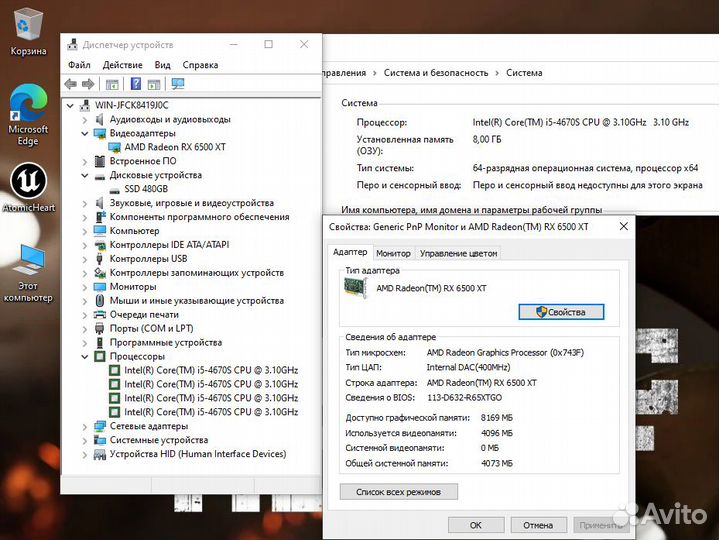
Task: Click the BIOS value '113-D632-R65XTGO'
Action: tap(465, 398)
